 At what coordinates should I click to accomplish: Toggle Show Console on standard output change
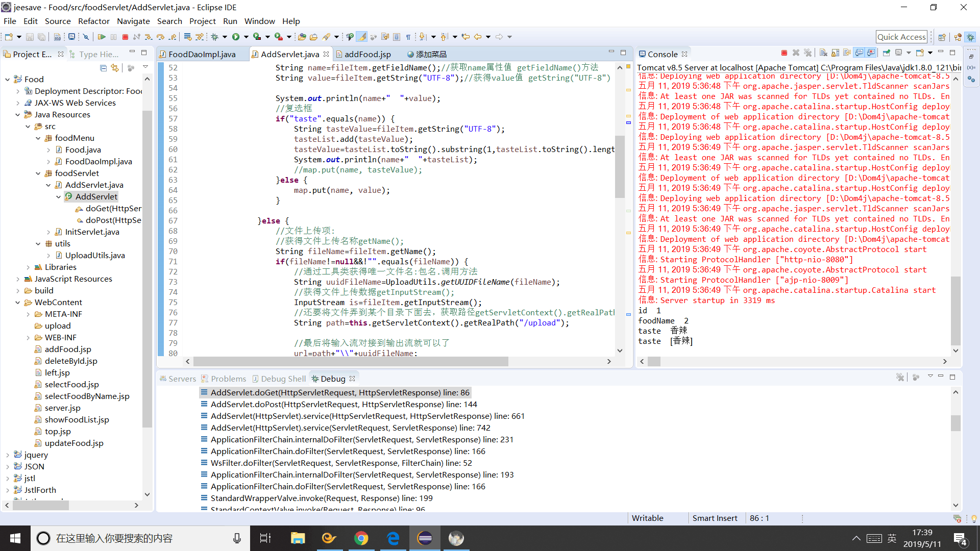(859, 53)
